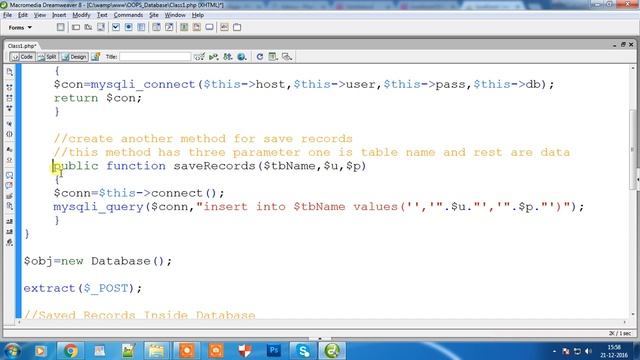Image resolution: width=640 pixels, height=360 pixels.
Task: Click the Format Source Code icon
Action: click(x=9, y=242)
